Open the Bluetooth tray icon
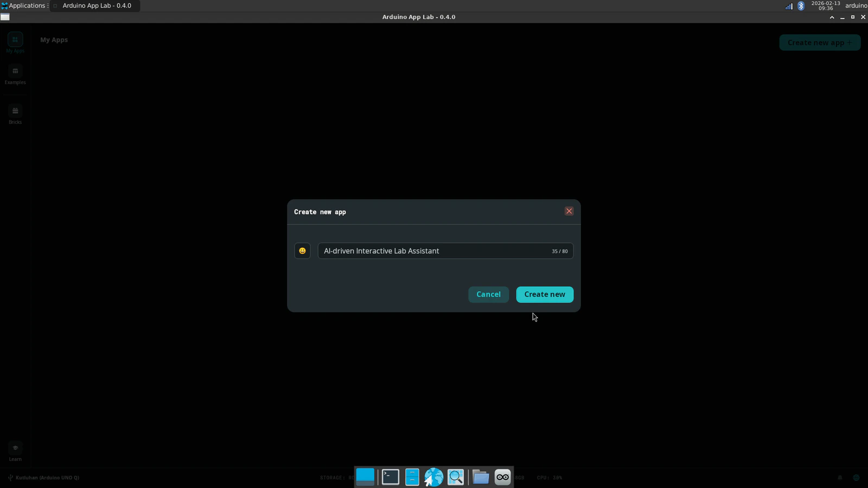 (801, 6)
